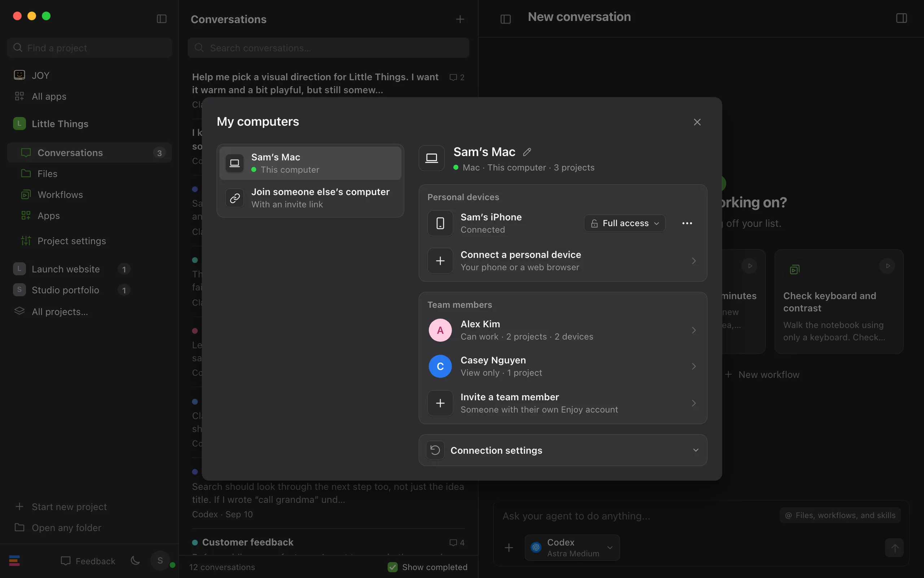Expand Connection settings

563,450
